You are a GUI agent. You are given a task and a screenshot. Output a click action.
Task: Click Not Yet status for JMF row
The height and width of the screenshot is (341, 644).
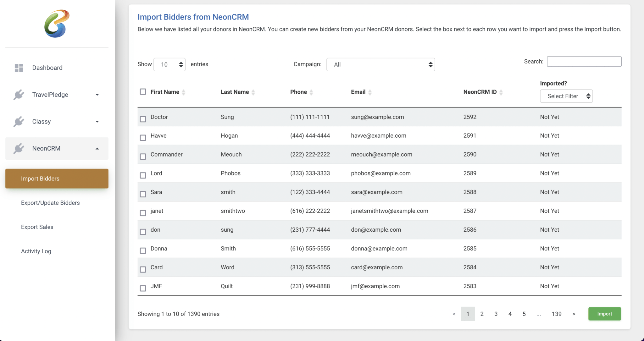550,286
